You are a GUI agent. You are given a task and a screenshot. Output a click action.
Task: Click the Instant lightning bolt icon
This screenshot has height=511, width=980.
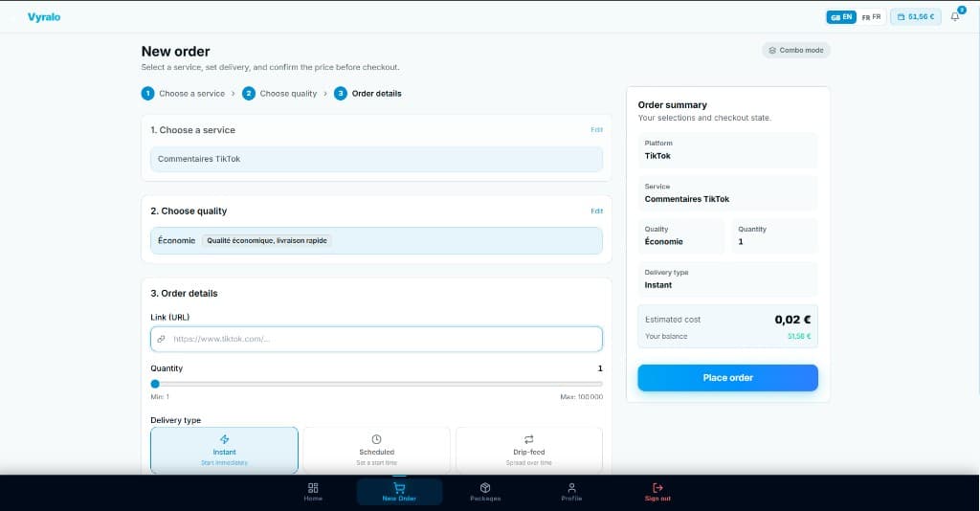click(x=224, y=439)
